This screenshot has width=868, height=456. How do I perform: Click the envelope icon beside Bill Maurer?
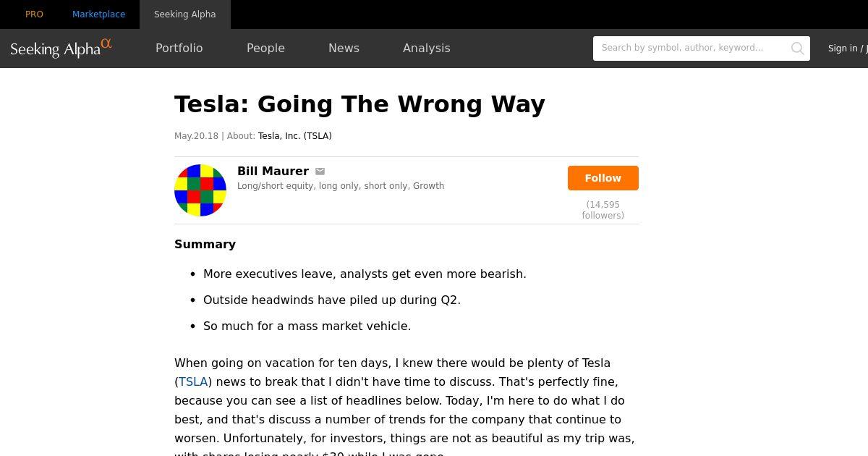coord(320,172)
